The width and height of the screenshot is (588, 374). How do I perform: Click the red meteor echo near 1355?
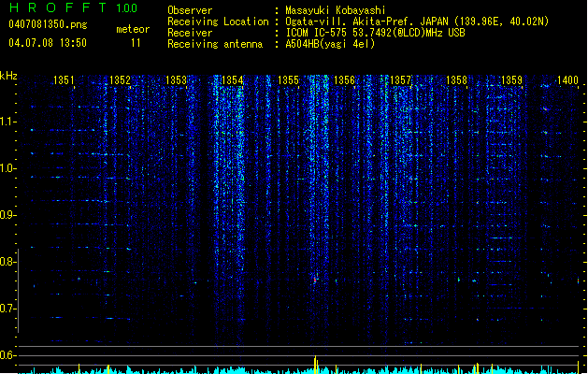[315, 280]
